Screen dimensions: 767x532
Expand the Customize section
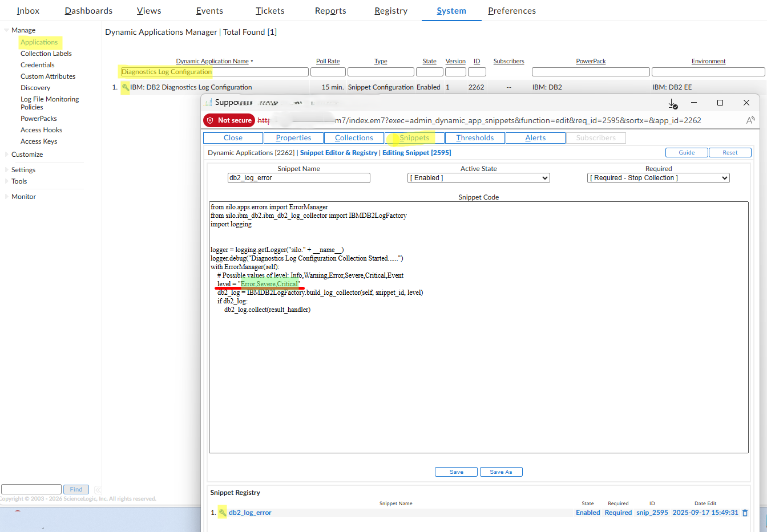pos(6,155)
